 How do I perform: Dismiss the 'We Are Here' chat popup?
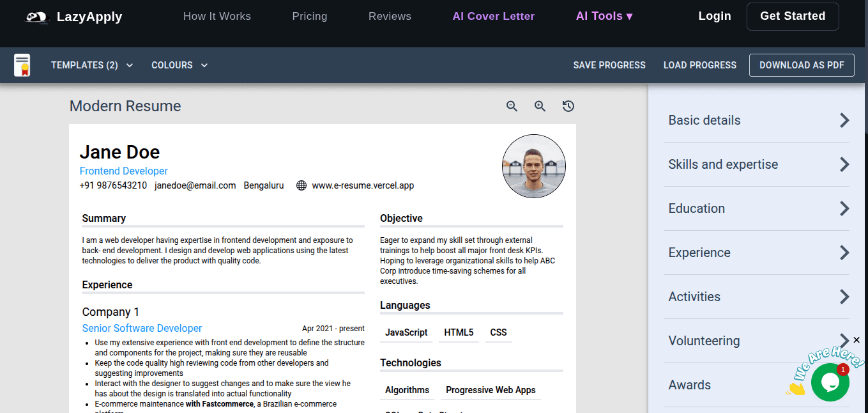pyautogui.click(x=857, y=340)
